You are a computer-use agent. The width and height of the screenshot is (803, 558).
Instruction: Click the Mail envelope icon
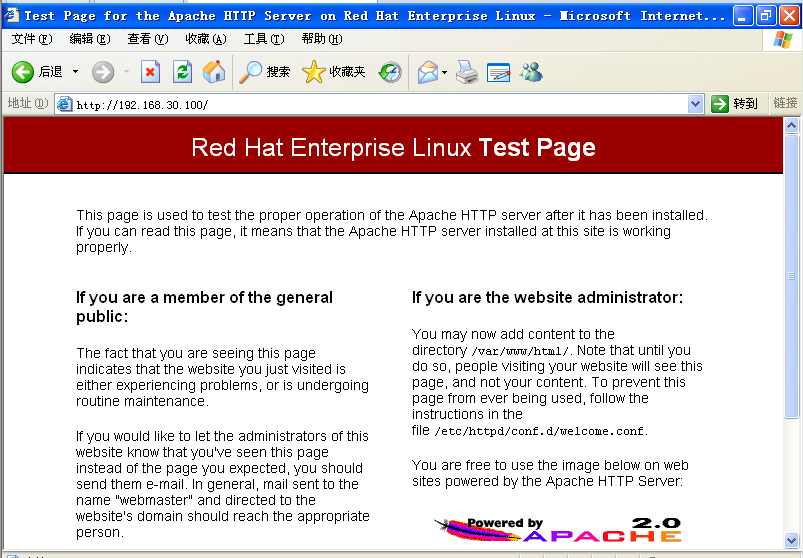point(428,72)
